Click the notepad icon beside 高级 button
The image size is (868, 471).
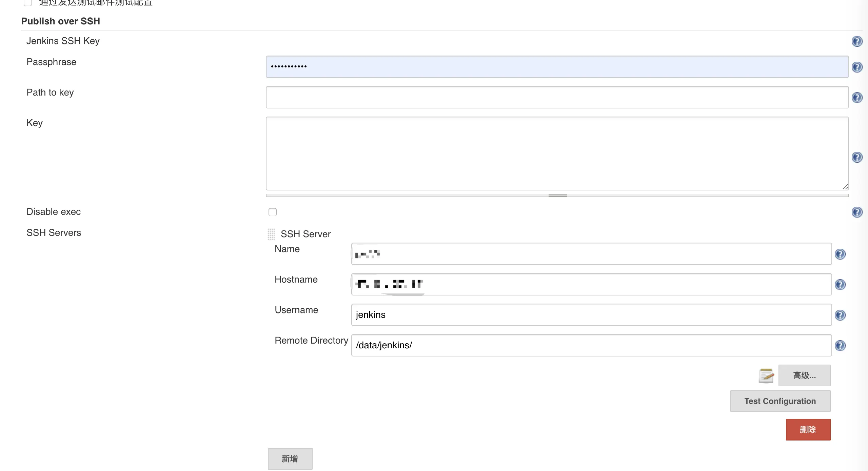766,375
